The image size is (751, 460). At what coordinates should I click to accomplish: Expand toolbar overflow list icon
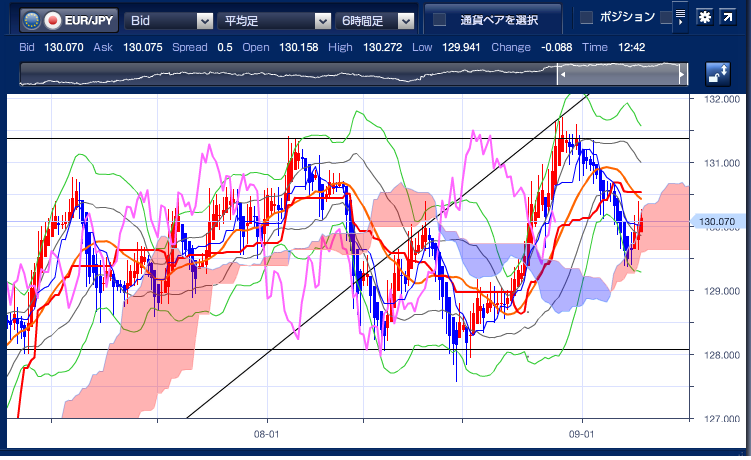pyautogui.click(x=680, y=17)
